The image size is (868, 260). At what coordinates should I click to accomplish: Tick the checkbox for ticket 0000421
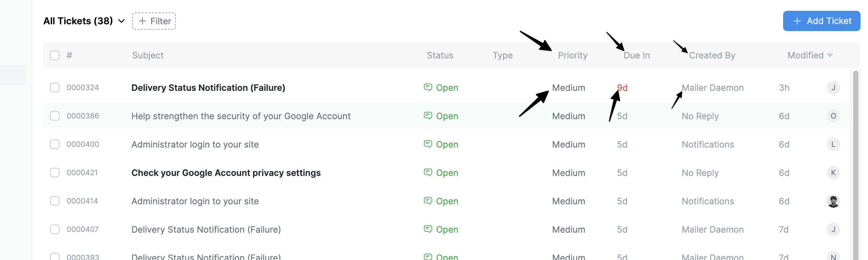(x=55, y=173)
